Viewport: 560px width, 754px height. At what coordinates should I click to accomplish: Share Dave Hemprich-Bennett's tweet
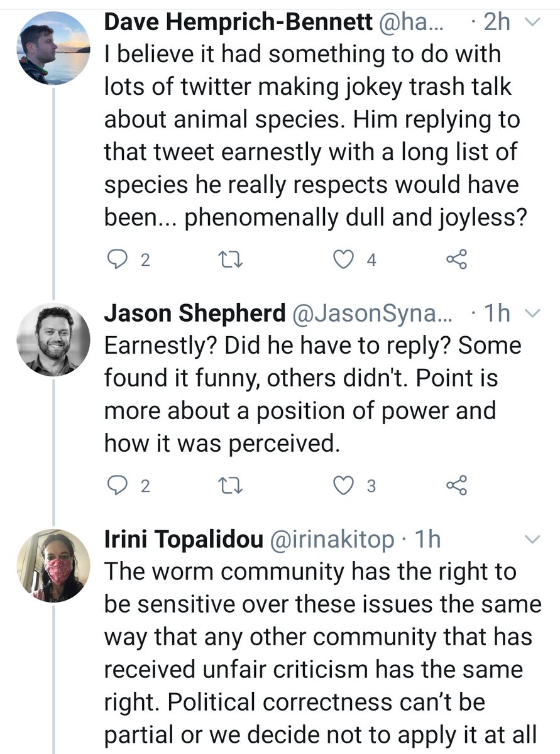pyautogui.click(x=456, y=260)
